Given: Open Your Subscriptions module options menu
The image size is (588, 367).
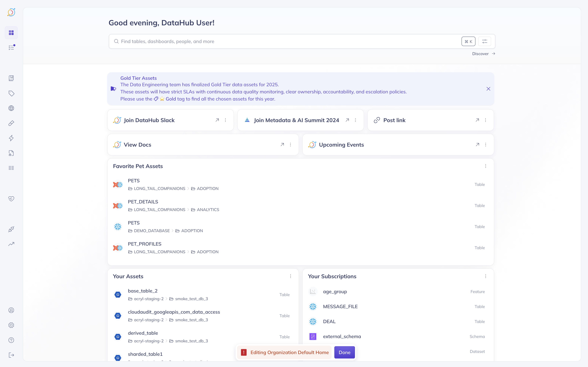Looking at the screenshot, I should (486, 276).
